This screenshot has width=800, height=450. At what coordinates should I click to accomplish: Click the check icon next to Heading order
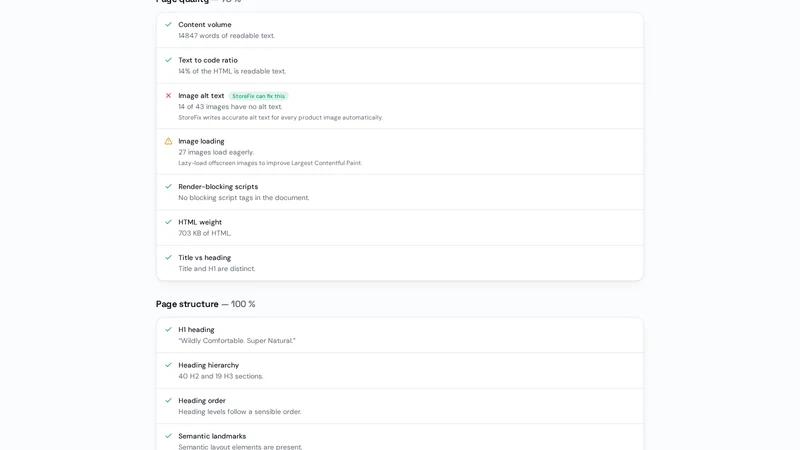(x=168, y=401)
